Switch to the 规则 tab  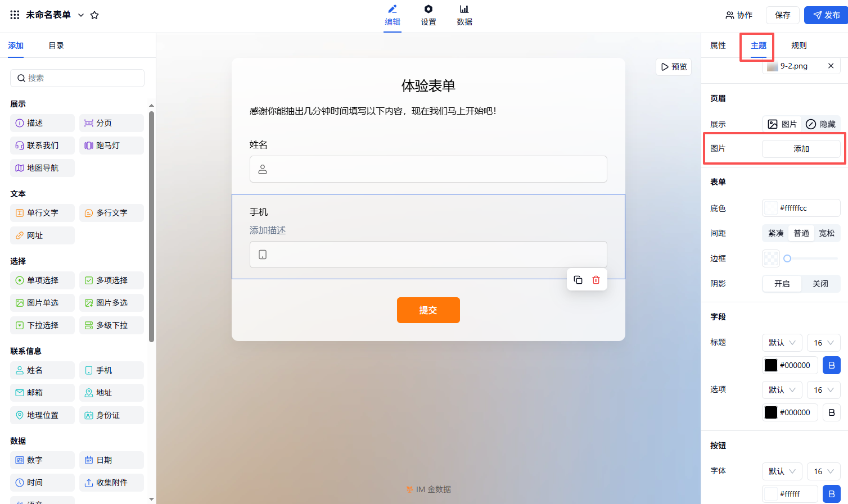799,46
